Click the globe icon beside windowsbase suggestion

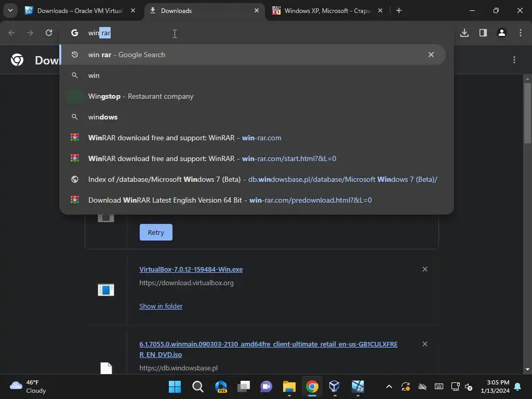(x=75, y=179)
